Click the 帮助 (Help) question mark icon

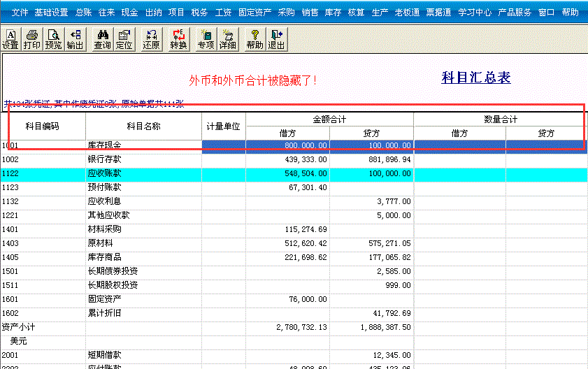point(254,39)
